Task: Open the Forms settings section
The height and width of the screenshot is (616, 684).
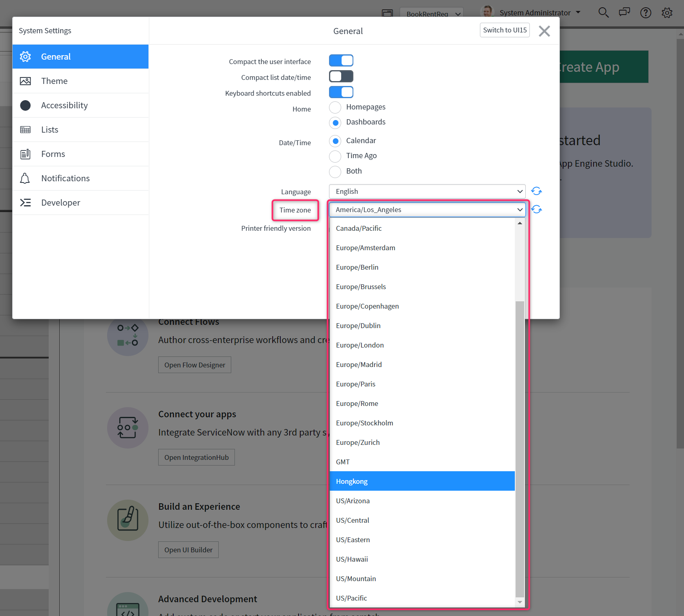Action: tap(52, 154)
